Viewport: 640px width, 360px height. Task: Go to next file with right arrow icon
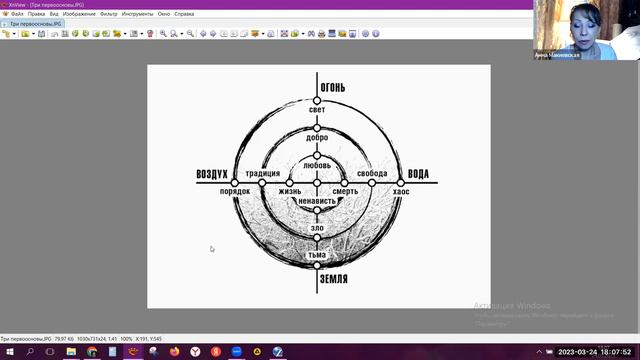(x=213, y=34)
